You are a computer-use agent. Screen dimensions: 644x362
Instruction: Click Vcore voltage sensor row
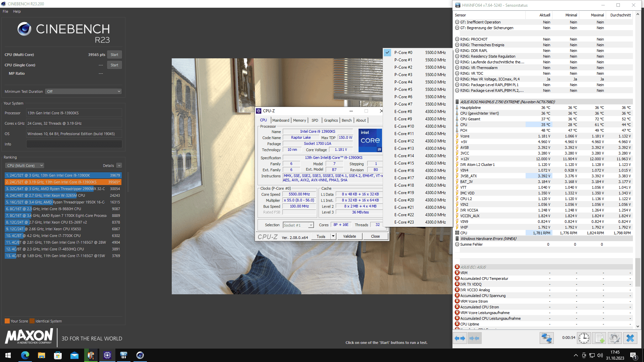point(543,136)
